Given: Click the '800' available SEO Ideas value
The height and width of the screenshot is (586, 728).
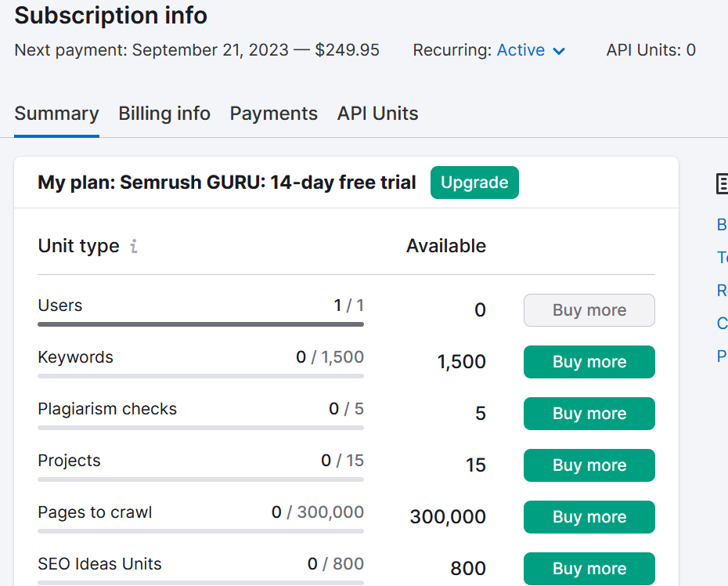Looking at the screenshot, I should (x=468, y=569).
